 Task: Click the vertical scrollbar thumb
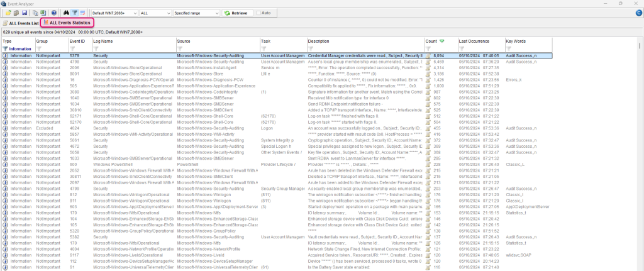(x=640, y=45)
